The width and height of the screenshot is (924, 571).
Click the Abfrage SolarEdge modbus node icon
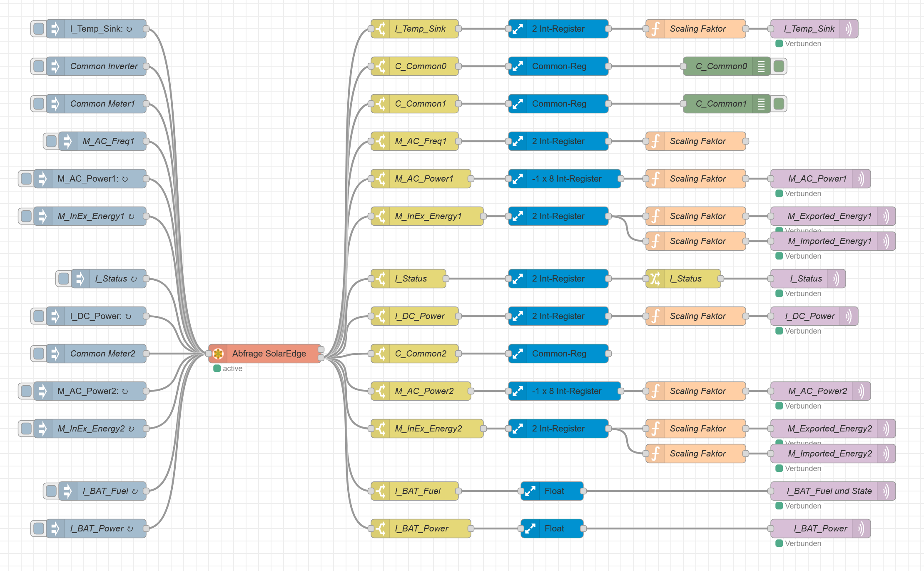click(218, 354)
